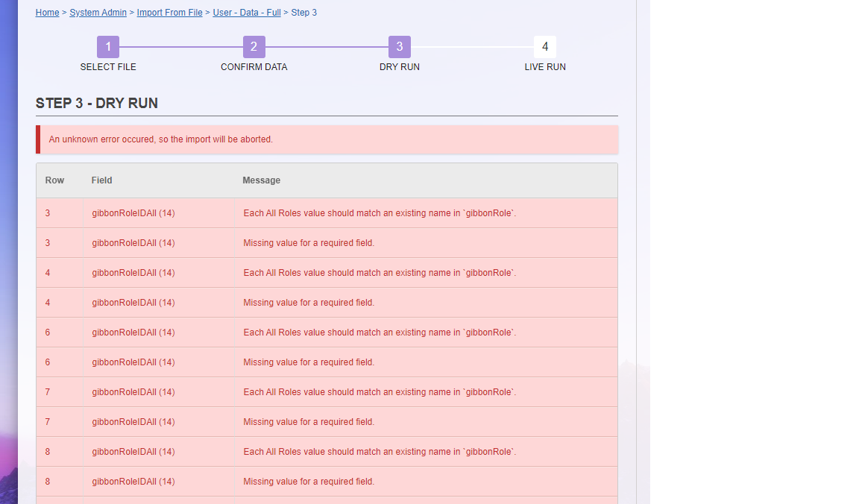The height and width of the screenshot is (504, 859).
Task: Click row 4 'Missing value' message
Action: pyautogui.click(x=309, y=303)
